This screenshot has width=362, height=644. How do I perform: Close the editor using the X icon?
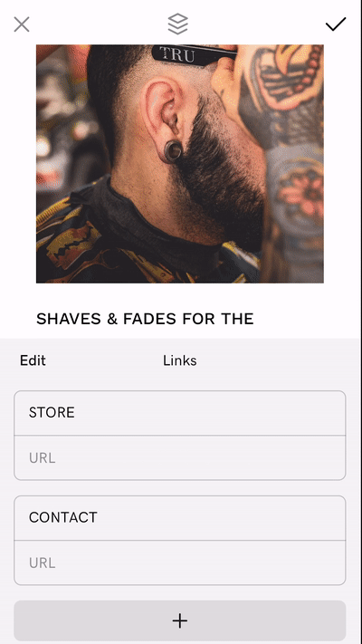click(22, 24)
